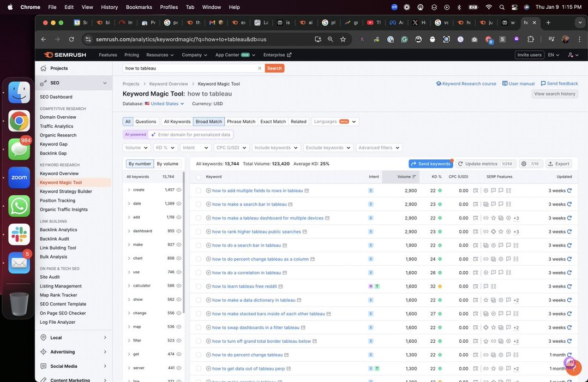The height and width of the screenshot is (382, 588).
Task: Open WhatsApp from the dock
Action: click(x=19, y=206)
